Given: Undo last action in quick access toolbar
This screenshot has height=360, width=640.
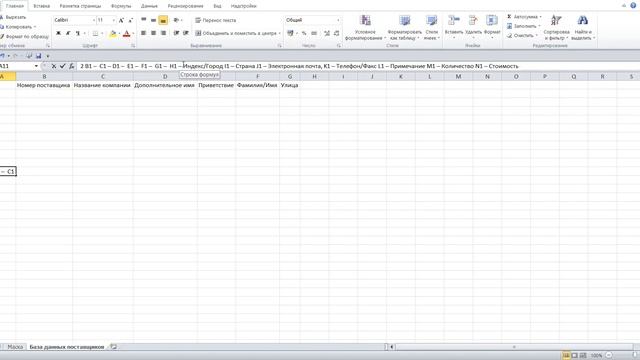Looking at the screenshot, I should coord(2,56).
